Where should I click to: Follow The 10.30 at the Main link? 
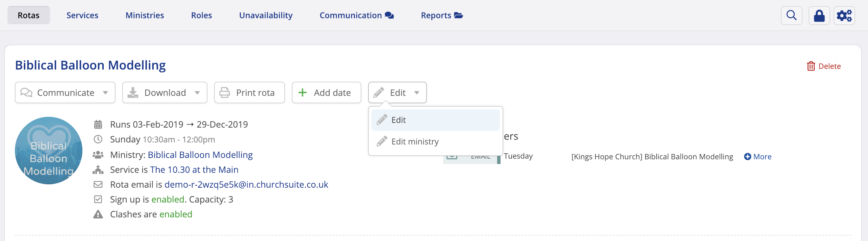[194, 170]
